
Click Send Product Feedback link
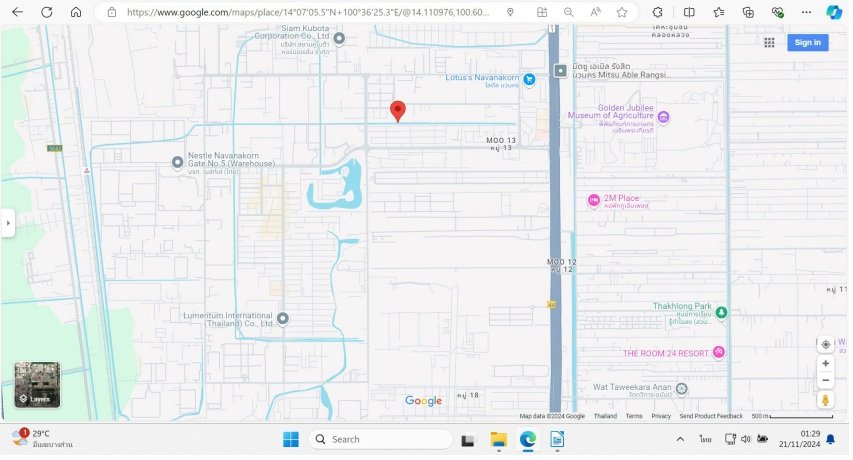click(710, 416)
